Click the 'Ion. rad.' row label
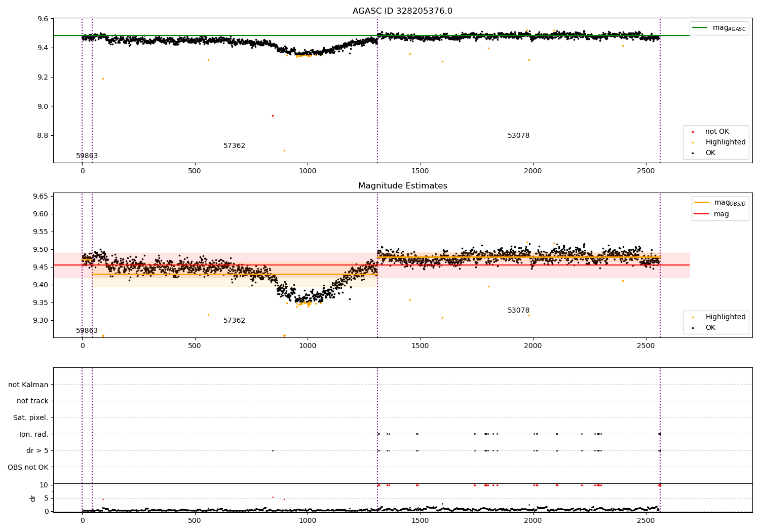 [34, 434]
